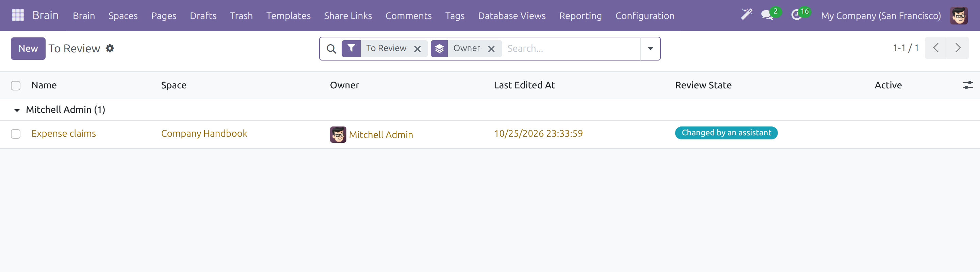
Task: Click Mitchell Admin avatar in Owner column
Action: (338, 135)
